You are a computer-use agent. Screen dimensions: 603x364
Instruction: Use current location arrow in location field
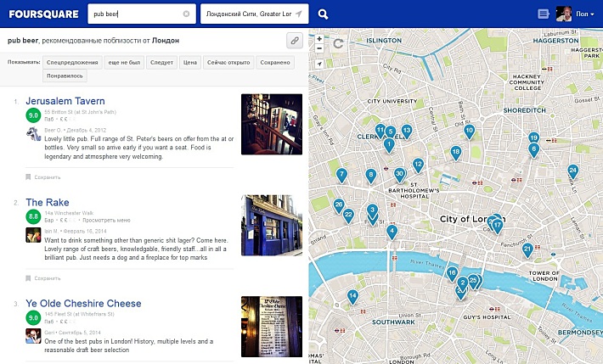pos(300,14)
